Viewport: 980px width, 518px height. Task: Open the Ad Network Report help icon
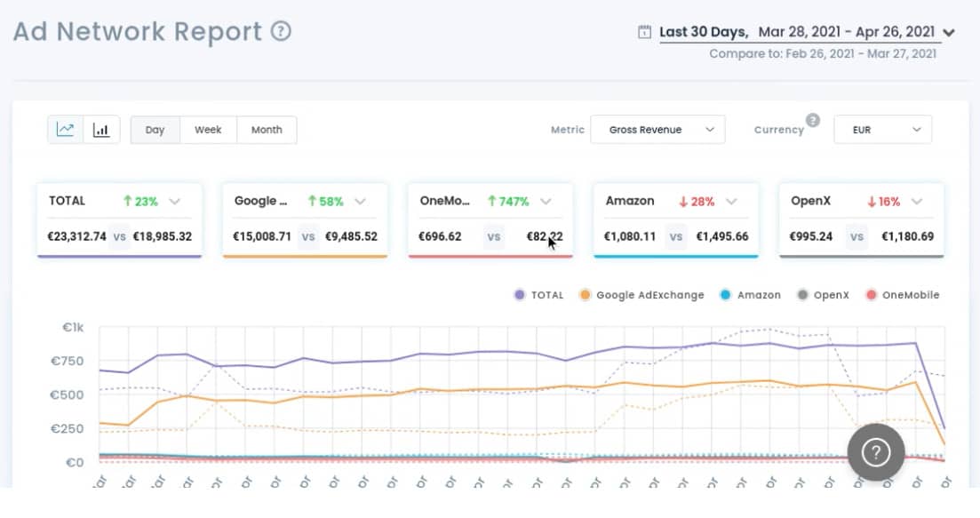click(x=281, y=31)
